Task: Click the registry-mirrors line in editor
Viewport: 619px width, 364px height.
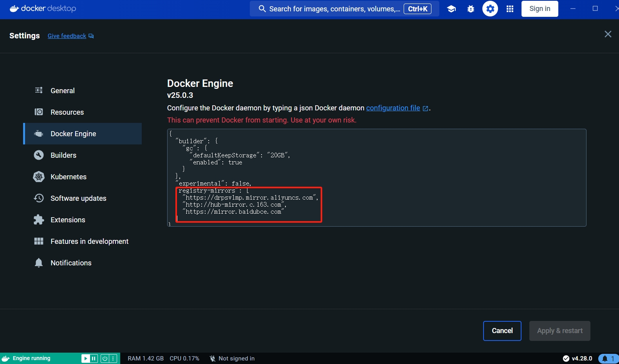Action: click(x=214, y=191)
